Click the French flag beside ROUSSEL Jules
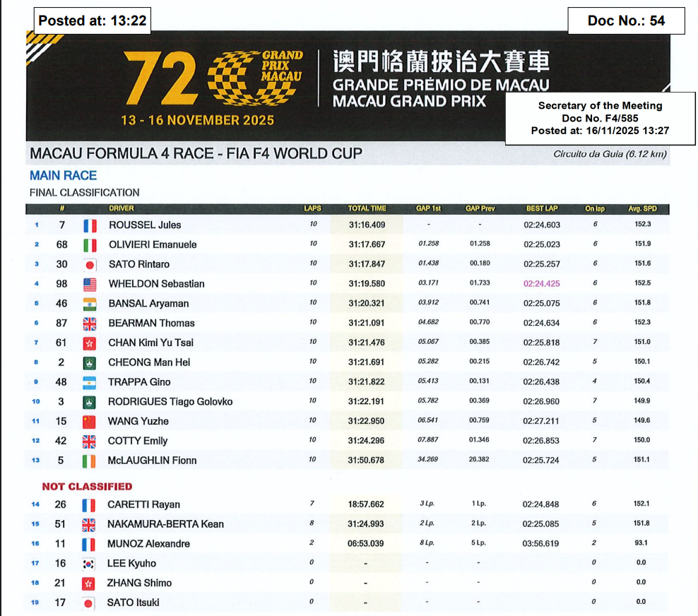This screenshot has width=698, height=616. point(90,225)
